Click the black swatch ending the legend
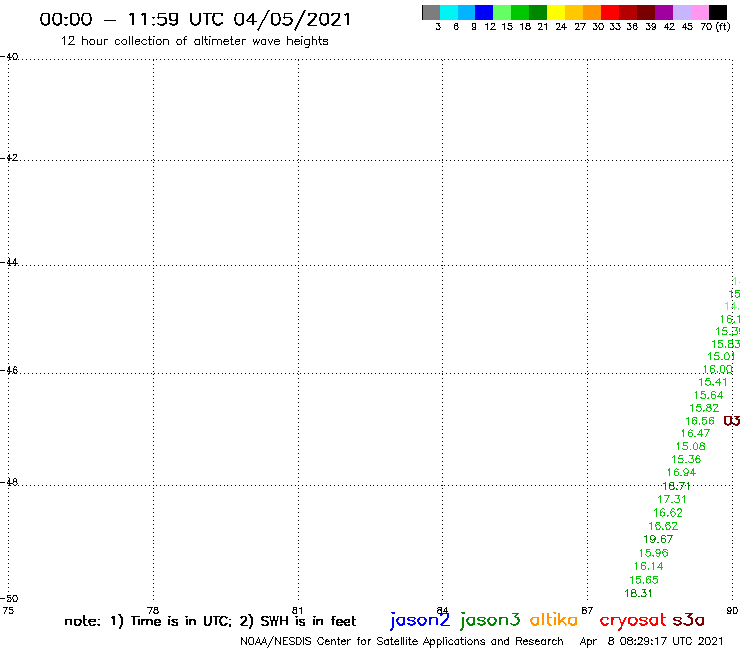This screenshot has height=650, width=740. [718, 12]
